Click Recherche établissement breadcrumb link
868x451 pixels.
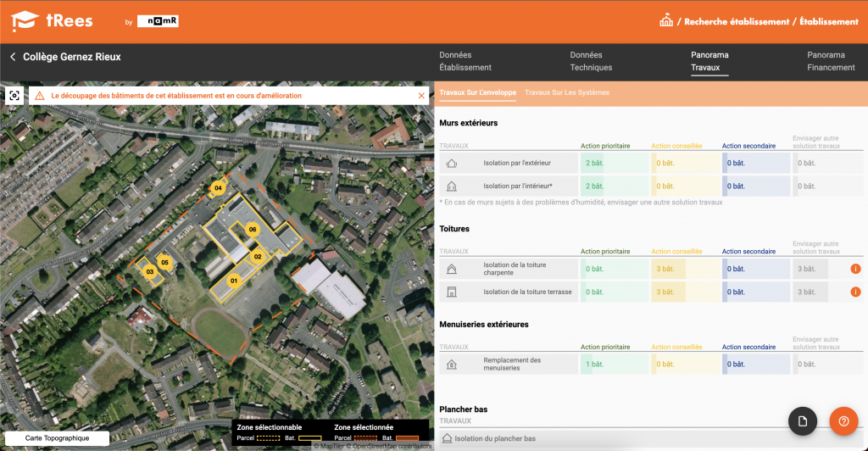point(736,22)
